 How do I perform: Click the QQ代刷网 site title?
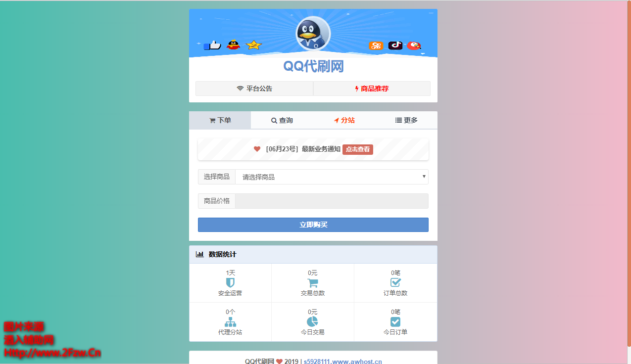[x=313, y=66]
